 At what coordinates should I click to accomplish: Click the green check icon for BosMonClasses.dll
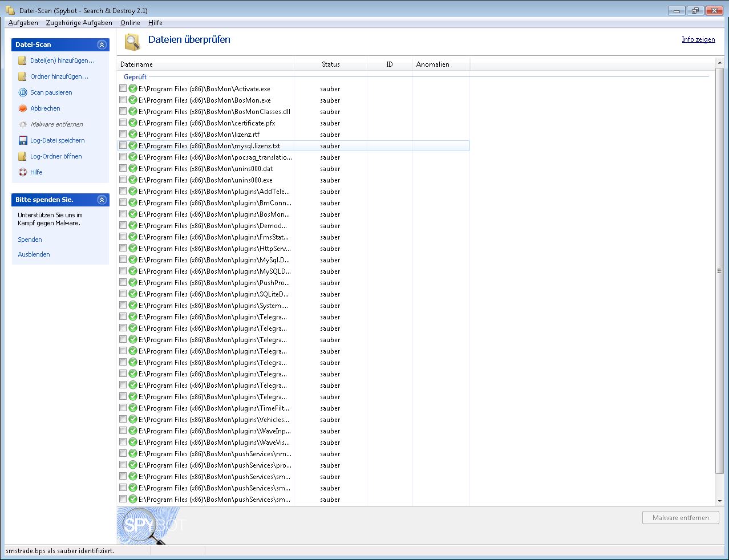pos(133,112)
